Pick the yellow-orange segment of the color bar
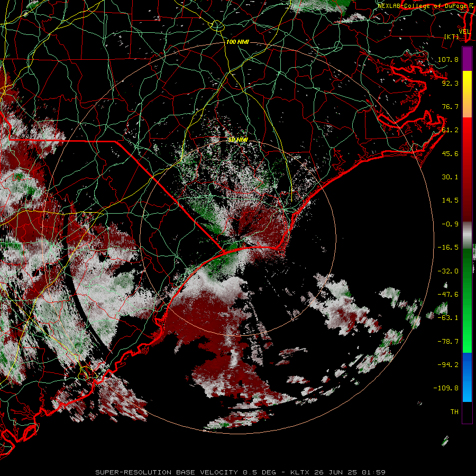The height and width of the screenshot is (476, 476). (x=467, y=94)
